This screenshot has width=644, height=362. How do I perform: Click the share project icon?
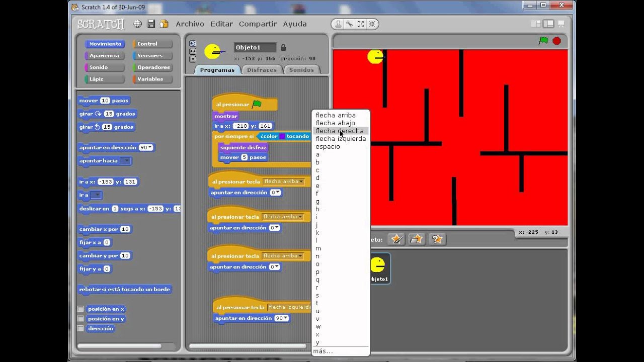point(164,24)
